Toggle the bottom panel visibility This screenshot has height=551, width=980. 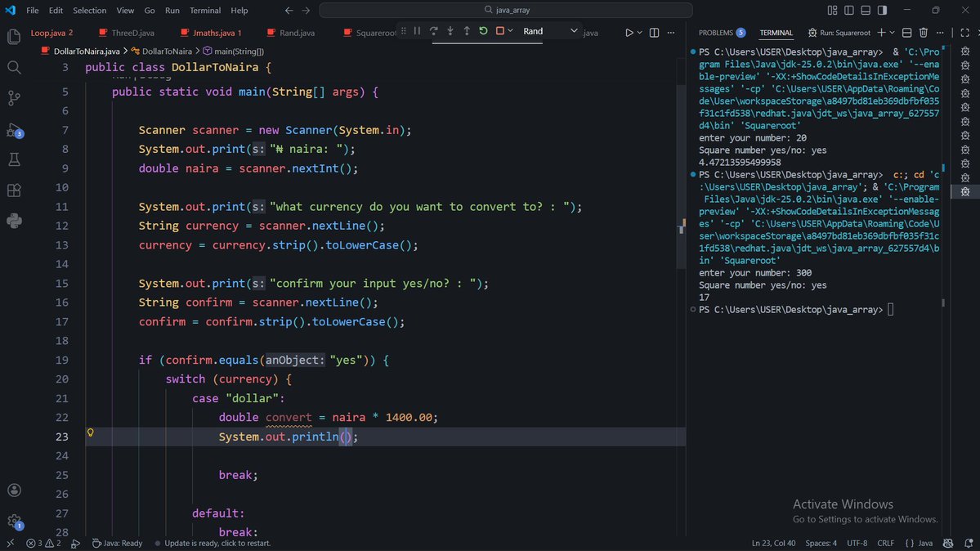(866, 10)
